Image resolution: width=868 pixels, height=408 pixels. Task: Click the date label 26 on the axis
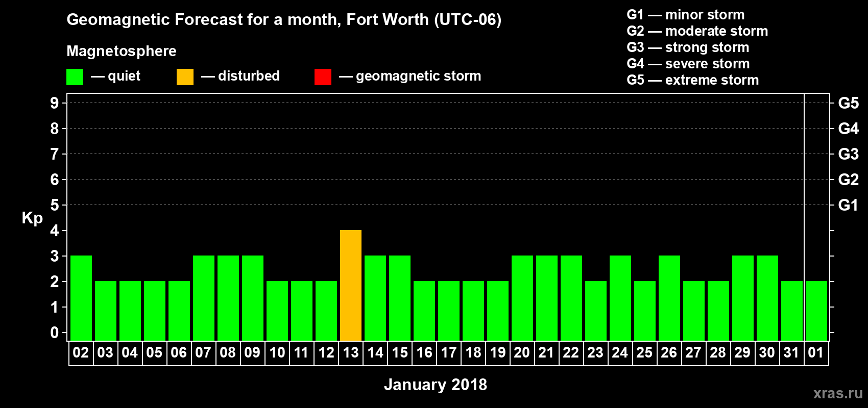tap(669, 352)
